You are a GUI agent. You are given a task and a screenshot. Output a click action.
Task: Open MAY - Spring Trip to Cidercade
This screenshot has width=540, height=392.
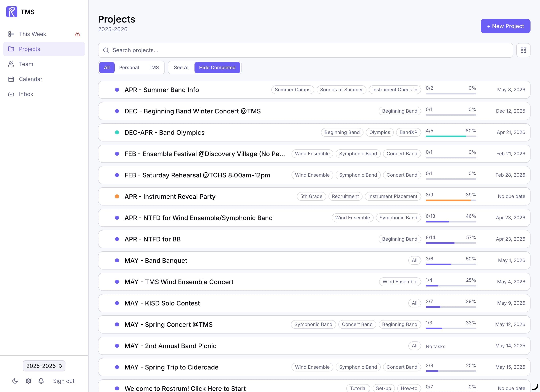click(x=314, y=367)
